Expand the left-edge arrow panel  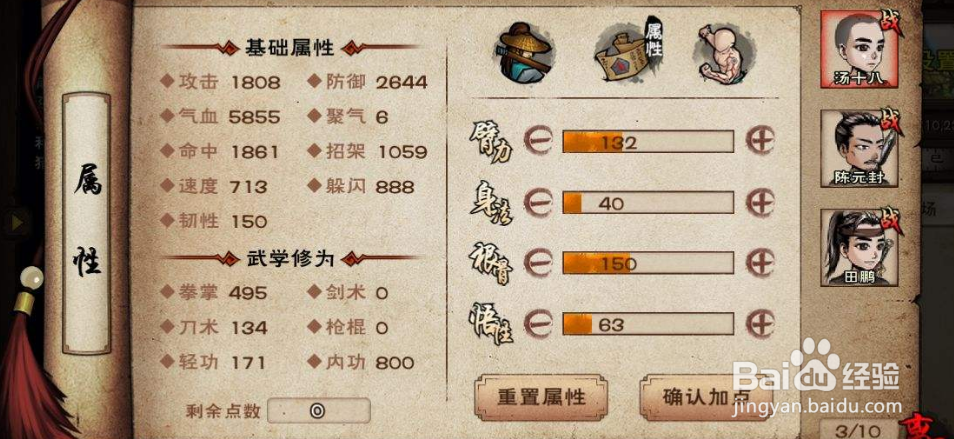click(x=16, y=223)
